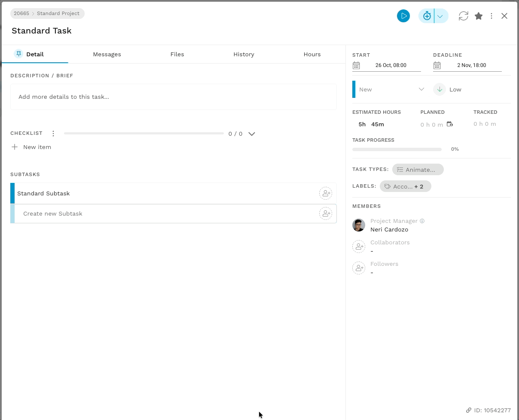Image resolution: width=519 pixels, height=420 pixels.
Task: Open the Acco... + 2 labels chip
Action: click(406, 186)
